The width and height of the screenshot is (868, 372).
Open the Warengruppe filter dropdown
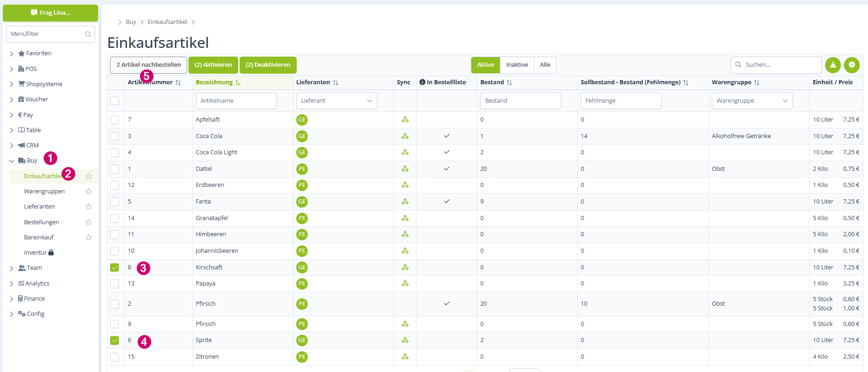tap(752, 101)
